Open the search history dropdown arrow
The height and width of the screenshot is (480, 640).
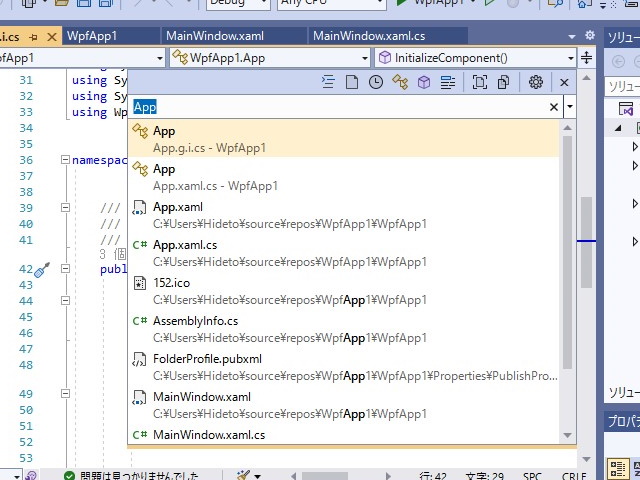[570, 107]
